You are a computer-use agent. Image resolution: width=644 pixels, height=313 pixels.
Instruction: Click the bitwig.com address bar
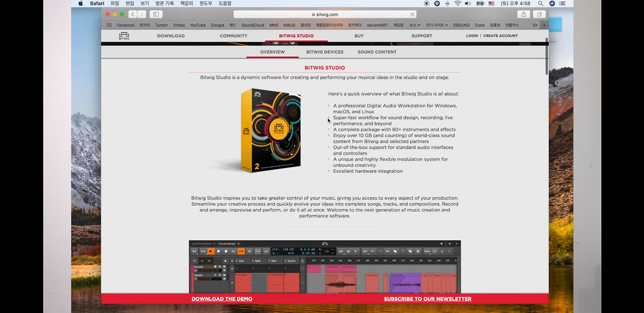(x=325, y=14)
